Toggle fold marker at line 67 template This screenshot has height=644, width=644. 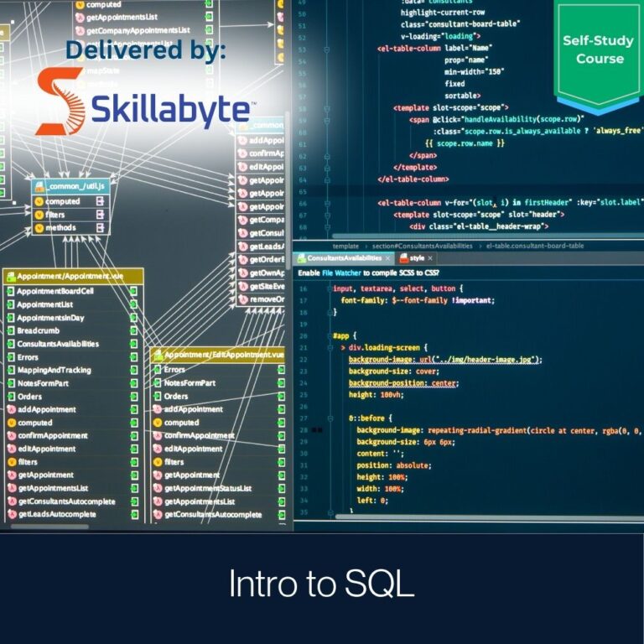pyautogui.click(x=326, y=216)
